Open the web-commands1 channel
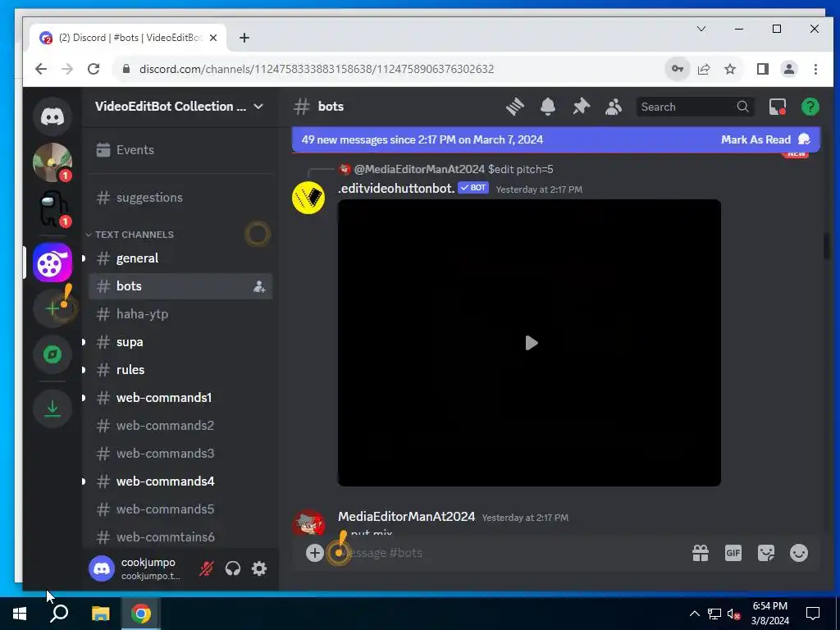This screenshot has height=630, width=840. (180, 398)
